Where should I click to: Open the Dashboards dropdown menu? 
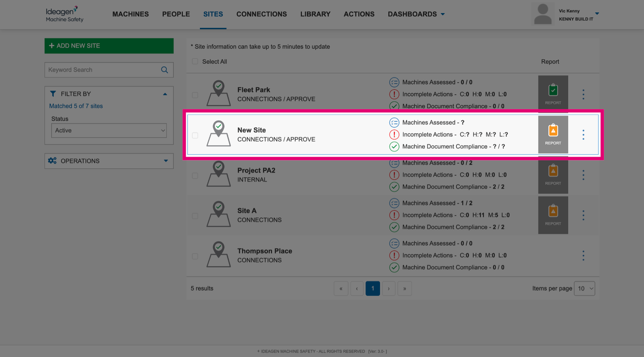416,14
